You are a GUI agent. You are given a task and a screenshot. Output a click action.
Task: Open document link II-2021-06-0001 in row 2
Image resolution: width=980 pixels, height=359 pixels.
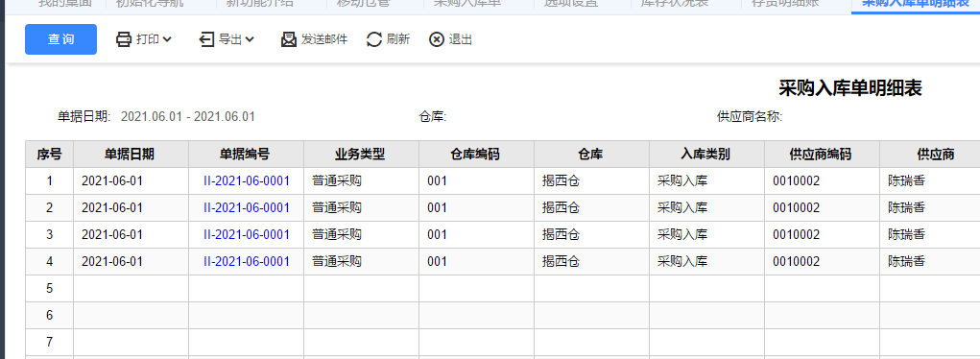pyautogui.click(x=247, y=208)
